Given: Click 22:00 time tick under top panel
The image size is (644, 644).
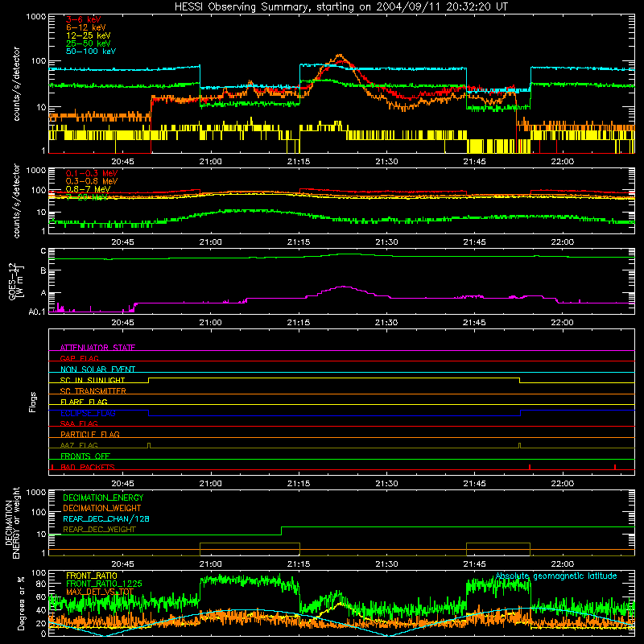Looking at the screenshot, I should (562, 162).
